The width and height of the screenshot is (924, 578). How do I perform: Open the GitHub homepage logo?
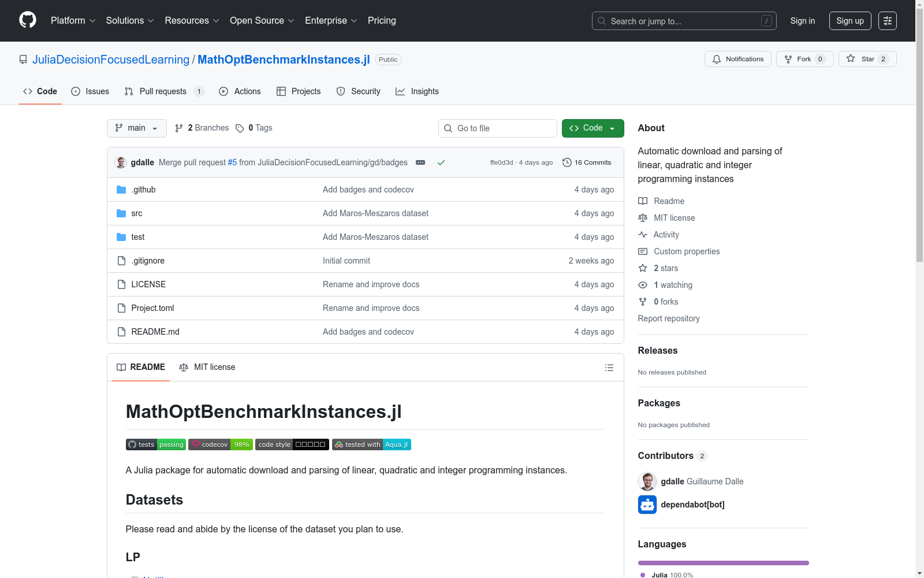(x=28, y=20)
